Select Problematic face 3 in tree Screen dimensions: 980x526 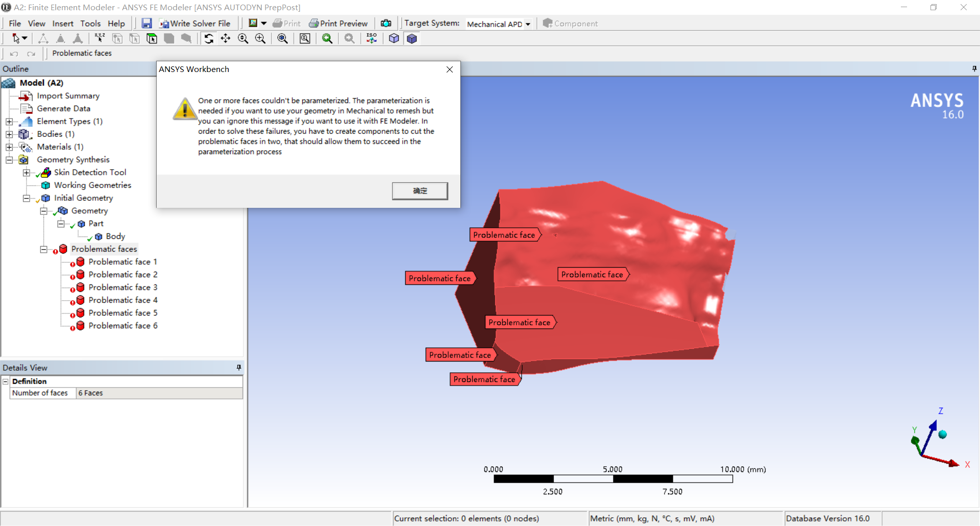click(122, 288)
